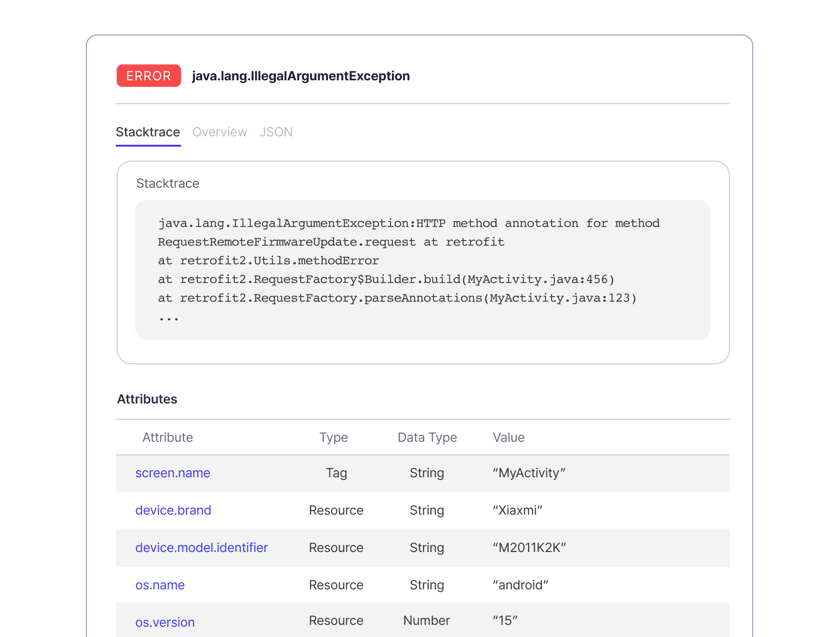Select the "android" value cell

coord(521,585)
